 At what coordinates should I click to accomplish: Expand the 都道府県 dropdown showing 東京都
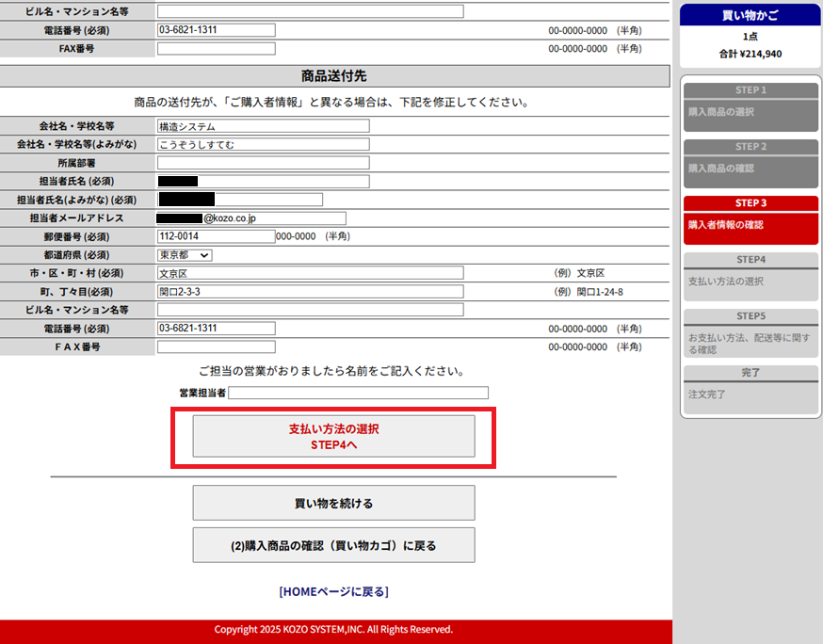[186, 254]
